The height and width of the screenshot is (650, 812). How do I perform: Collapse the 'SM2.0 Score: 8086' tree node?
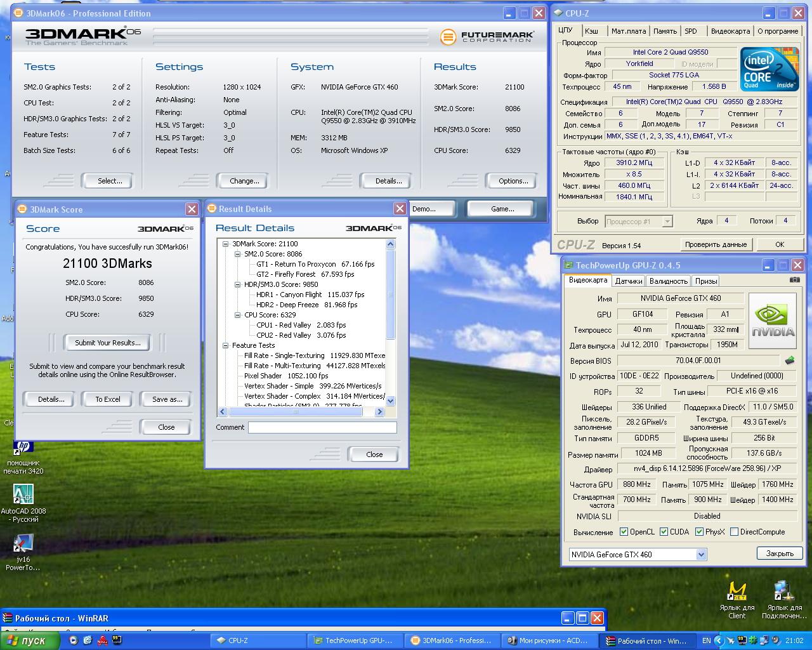tap(237, 254)
